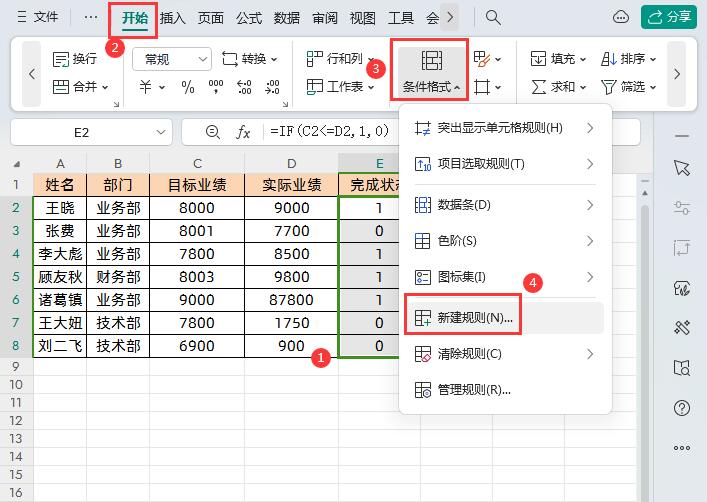Click the search magnifier icon
The image size is (707, 502).
tap(493, 18)
